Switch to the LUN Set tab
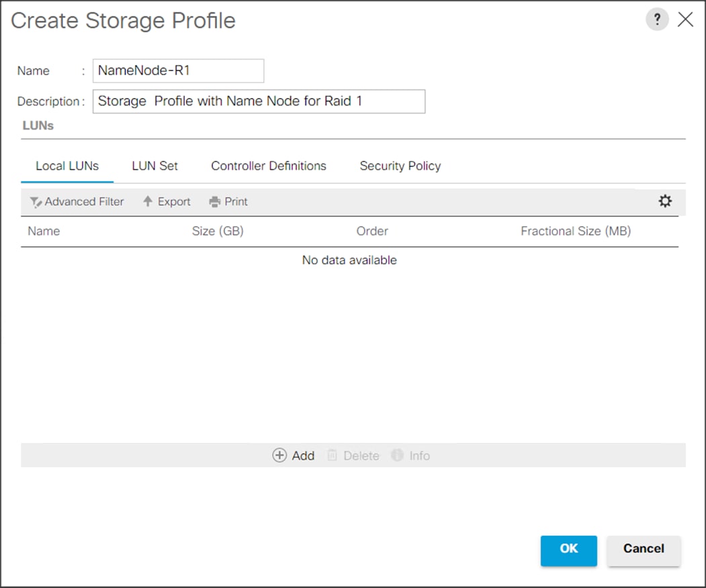 coord(155,166)
